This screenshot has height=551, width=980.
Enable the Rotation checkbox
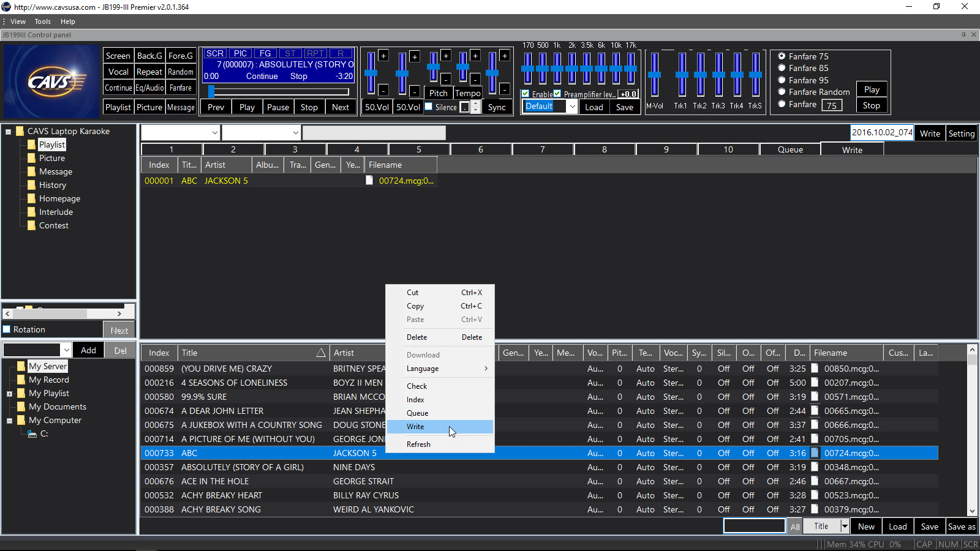click(7, 329)
